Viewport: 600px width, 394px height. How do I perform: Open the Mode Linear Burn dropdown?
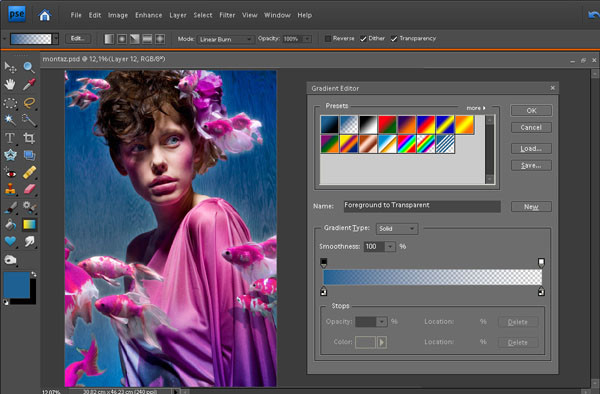pyautogui.click(x=225, y=39)
